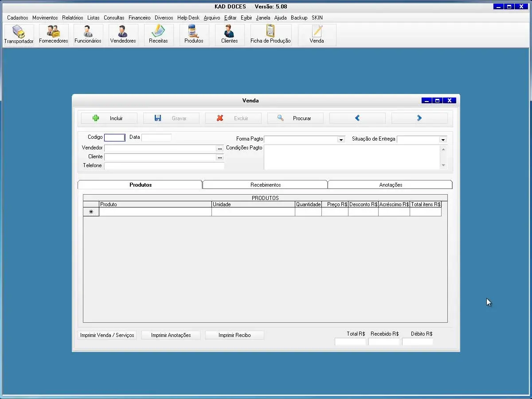Screen dimensions: 532x399
Task: Go to previous record with left arrow
Action: coord(357,118)
